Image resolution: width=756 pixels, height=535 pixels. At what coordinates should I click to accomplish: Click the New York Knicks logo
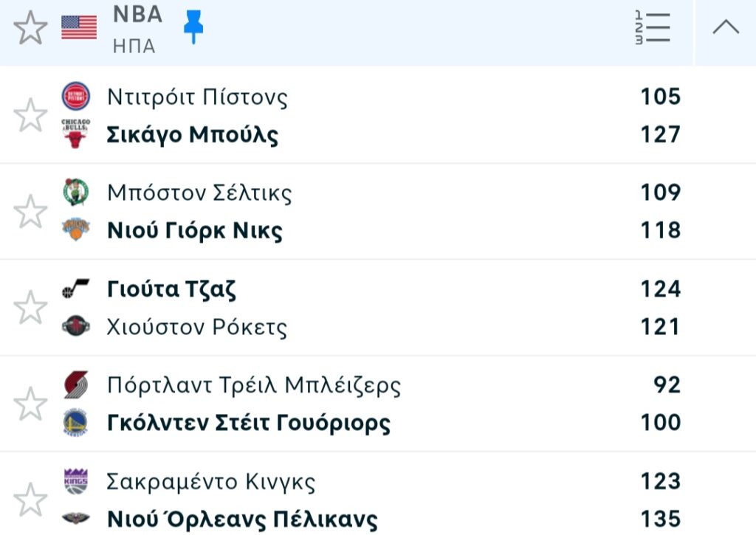(76, 230)
